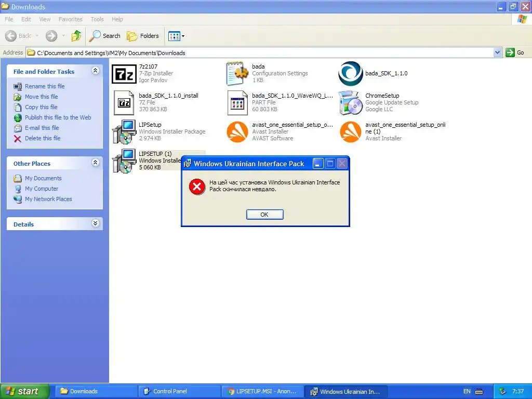Click the Windows Start button

click(x=24, y=391)
